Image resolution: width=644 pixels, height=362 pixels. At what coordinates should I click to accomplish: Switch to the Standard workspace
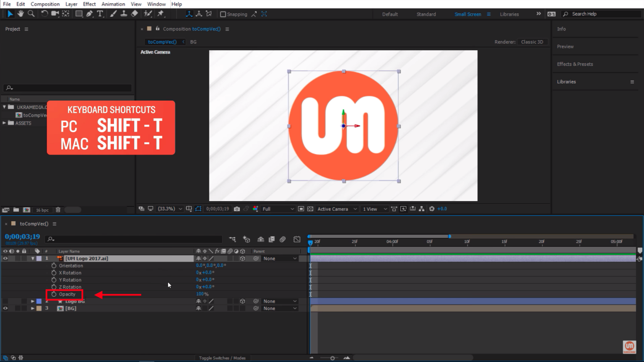click(426, 14)
